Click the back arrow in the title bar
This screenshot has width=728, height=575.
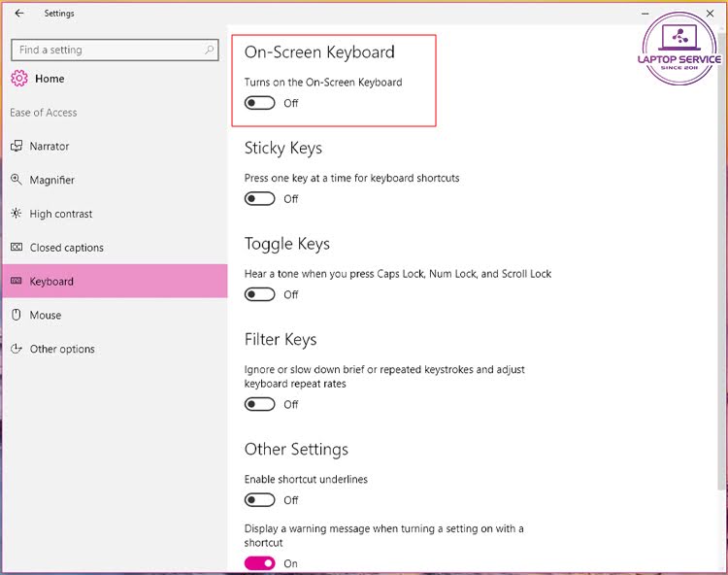19,14
